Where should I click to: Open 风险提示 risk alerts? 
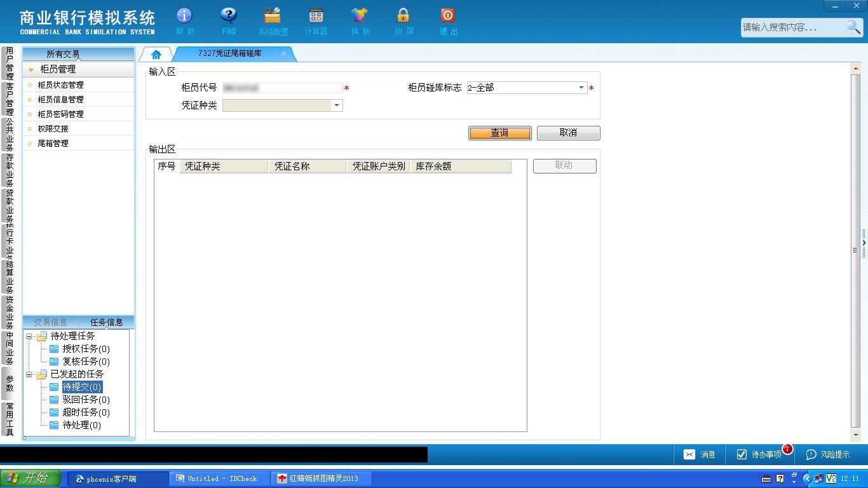(x=828, y=454)
